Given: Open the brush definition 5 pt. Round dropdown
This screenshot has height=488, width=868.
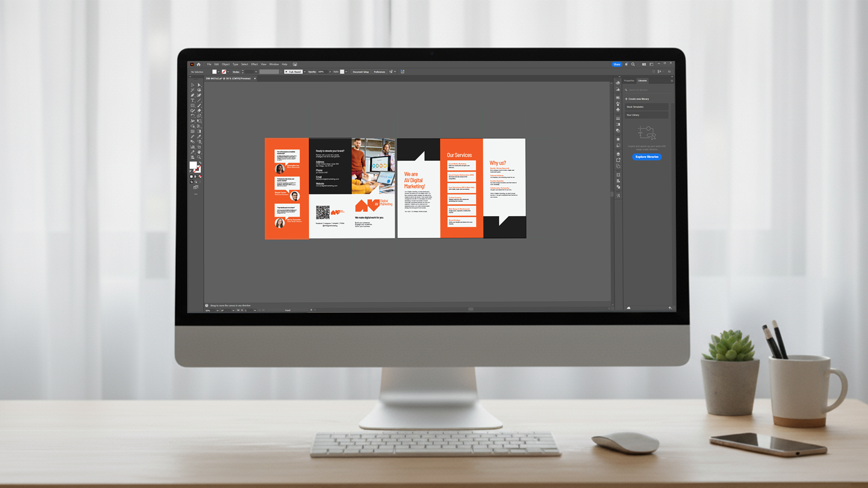Looking at the screenshot, I should pyautogui.click(x=304, y=72).
